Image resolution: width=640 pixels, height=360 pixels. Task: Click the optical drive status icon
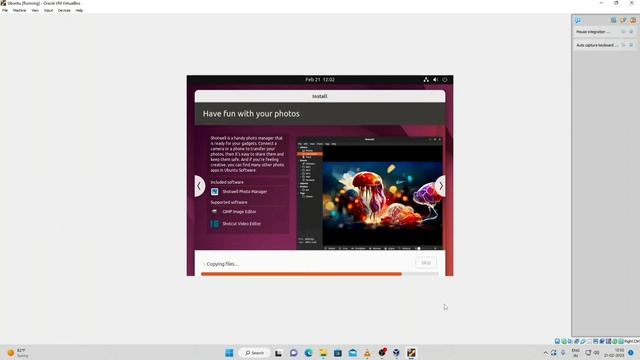pos(564,341)
